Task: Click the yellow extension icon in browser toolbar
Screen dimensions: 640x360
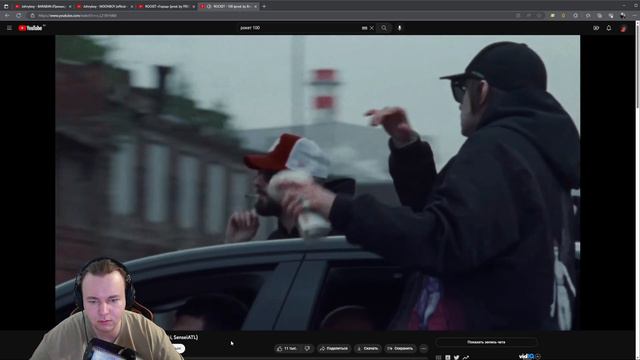Action: pyautogui.click(x=552, y=16)
